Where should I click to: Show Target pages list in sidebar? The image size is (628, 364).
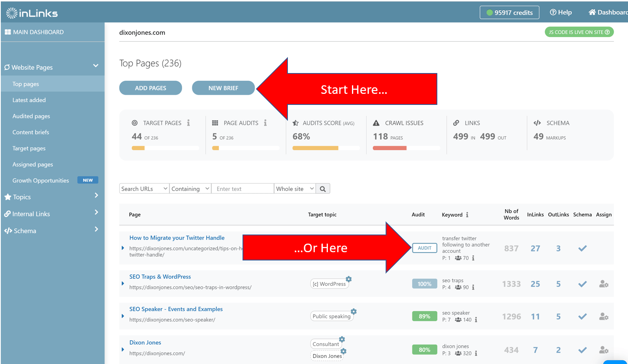pos(29,148)
